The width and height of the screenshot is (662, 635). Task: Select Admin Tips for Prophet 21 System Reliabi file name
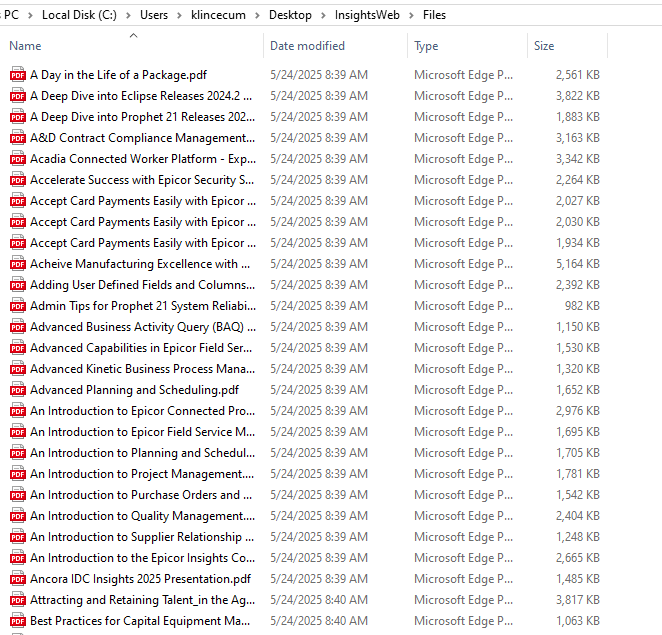click(x=143, y=306)
